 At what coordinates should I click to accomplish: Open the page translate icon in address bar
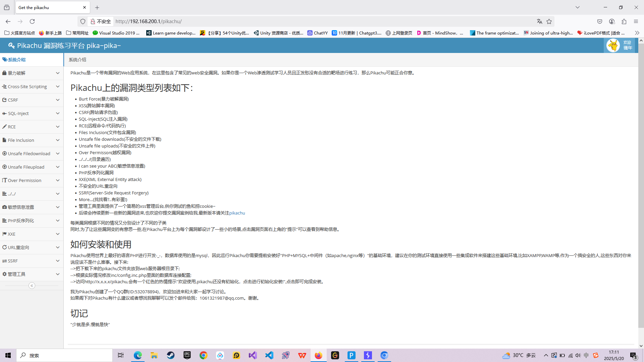pyautogui.click(x=539, y=21)
